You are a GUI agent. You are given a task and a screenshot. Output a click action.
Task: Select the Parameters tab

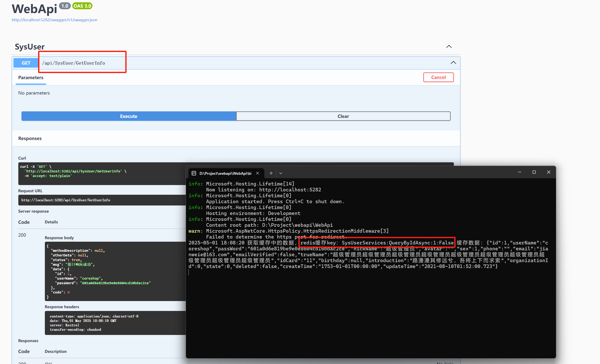[x=31, y=77]
